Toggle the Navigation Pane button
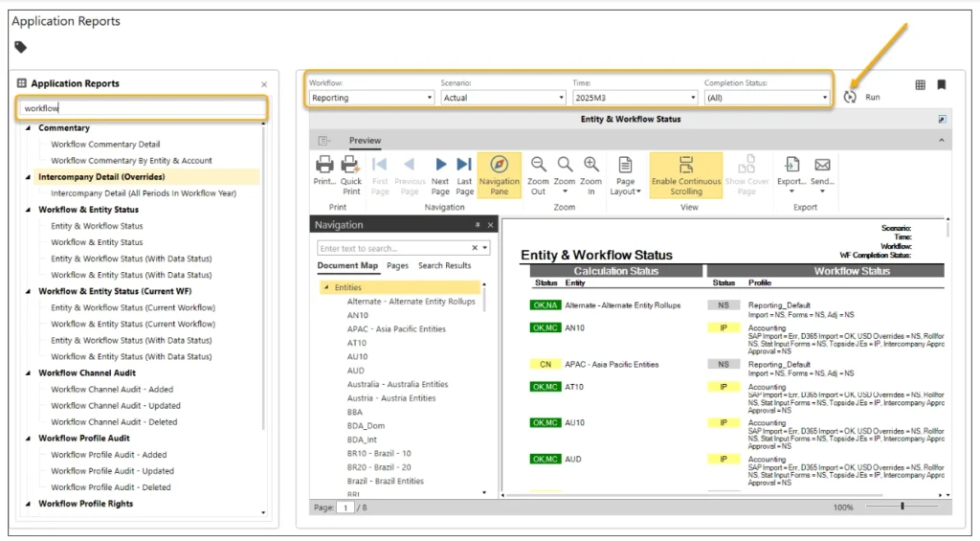Viewport: 980px width, 541px height. point(499,174)
